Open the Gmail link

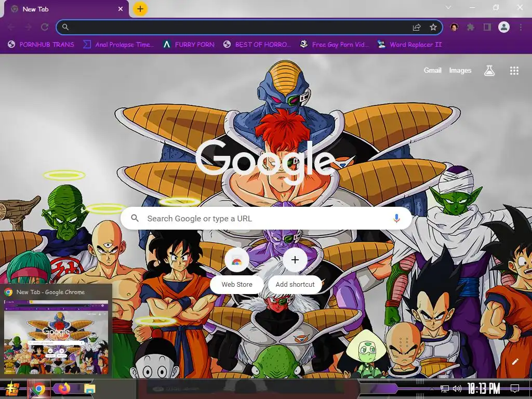pos(432,70)
